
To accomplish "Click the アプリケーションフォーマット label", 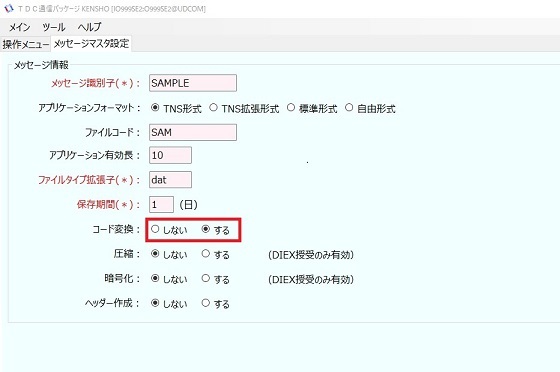I will click(x=89, y=108).
